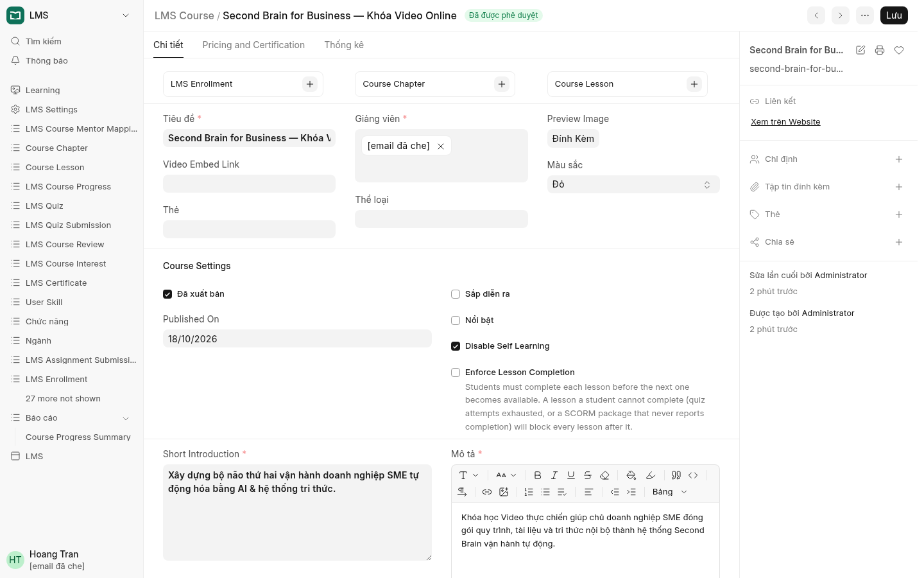
Task: Click the Lưu save button
Action: click(x=894, y=15)
